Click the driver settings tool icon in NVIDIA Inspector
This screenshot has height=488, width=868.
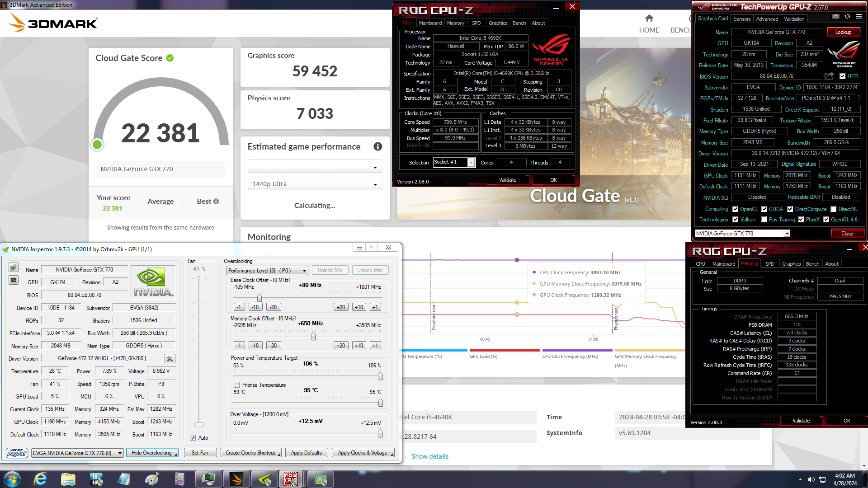coord(170,359)
